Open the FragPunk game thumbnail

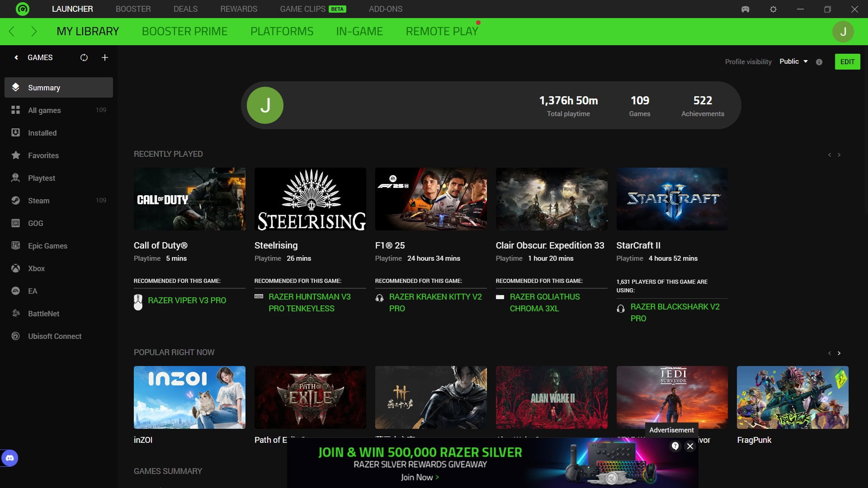point(793,397)
